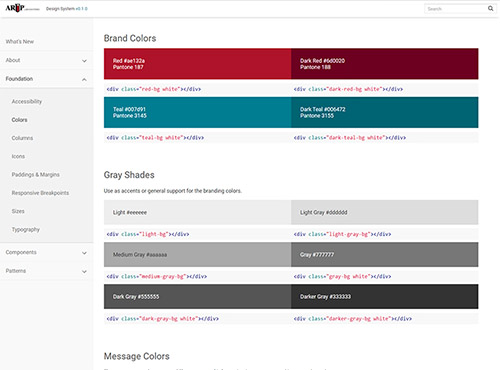The image size is (500, 370).
Task: Open What's New page
Action: tap(20, 42)
